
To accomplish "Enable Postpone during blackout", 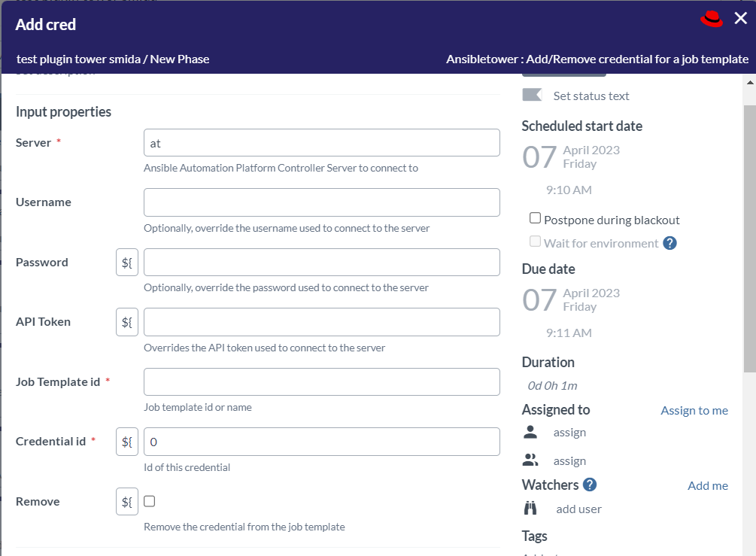I will (535, 217).
